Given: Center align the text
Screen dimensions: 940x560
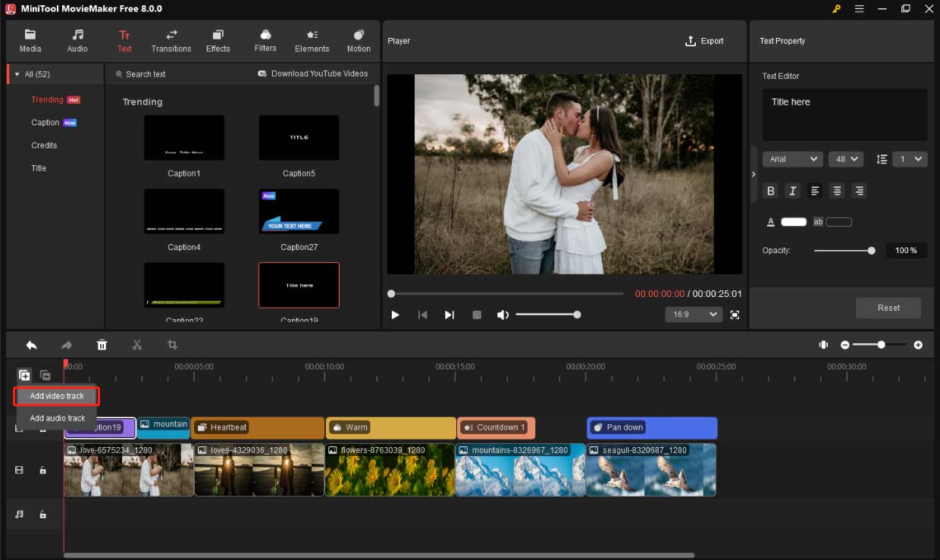Looking at the screenshot, I should (x=837, y=191).
